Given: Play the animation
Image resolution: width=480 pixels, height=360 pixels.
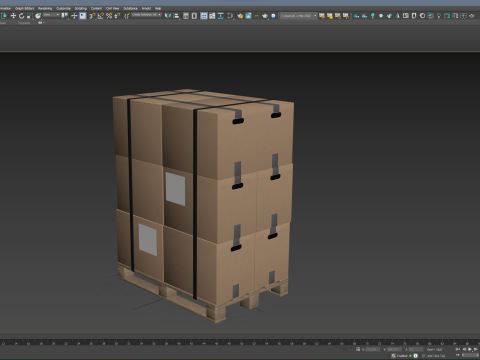Looking at the screenshot, I should point(470,349).
